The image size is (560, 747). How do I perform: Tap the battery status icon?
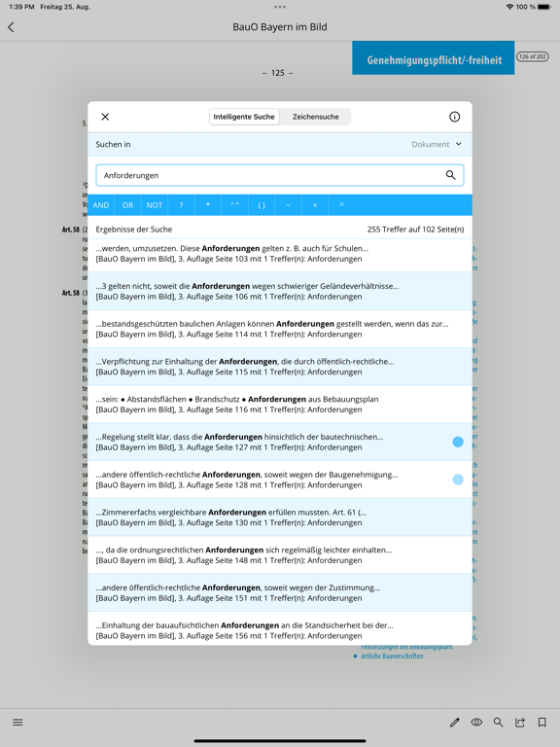tap(543, 7)
